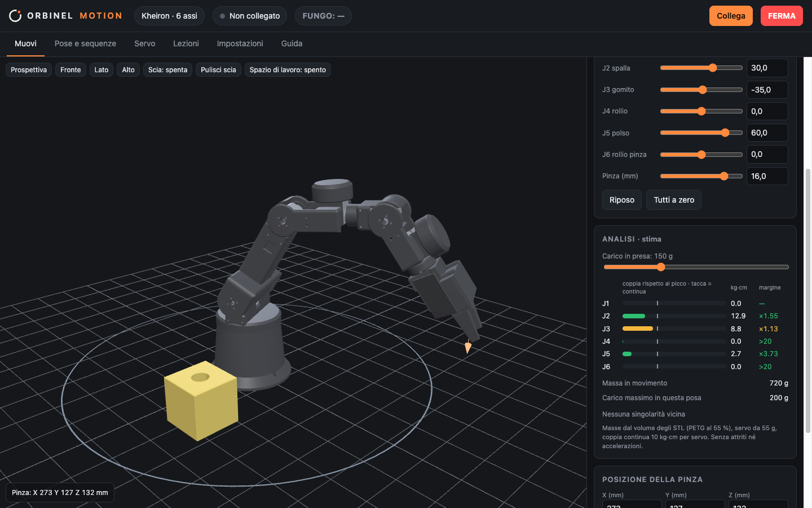Click the J3 margin value ×1.13
The height and width of the screenshot is (508, 812).
(768, 329)
